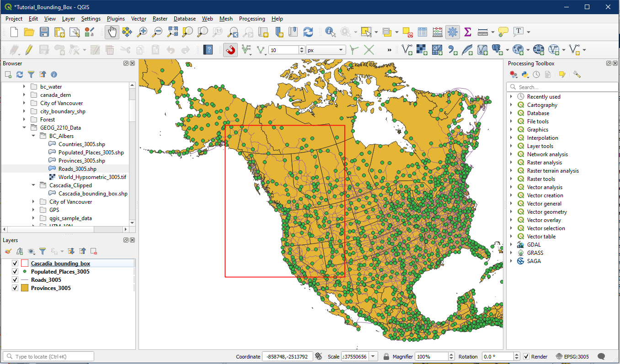Toggle the snapping magnet icon

coord(230,50)
